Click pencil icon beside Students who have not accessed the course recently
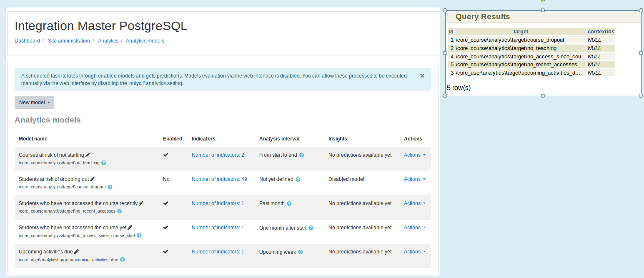 (141, 203)
